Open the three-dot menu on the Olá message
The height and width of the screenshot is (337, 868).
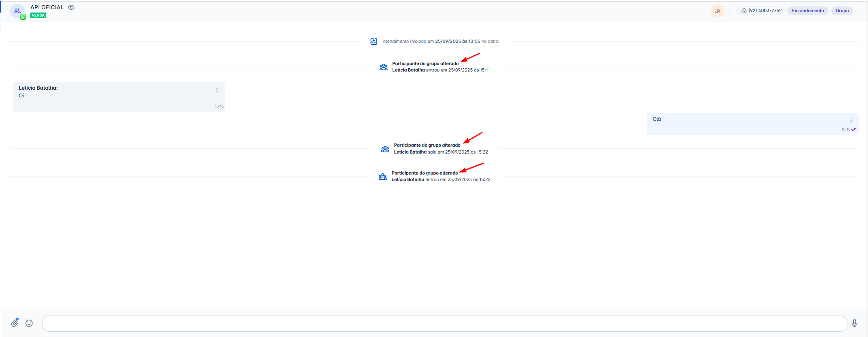851,120
